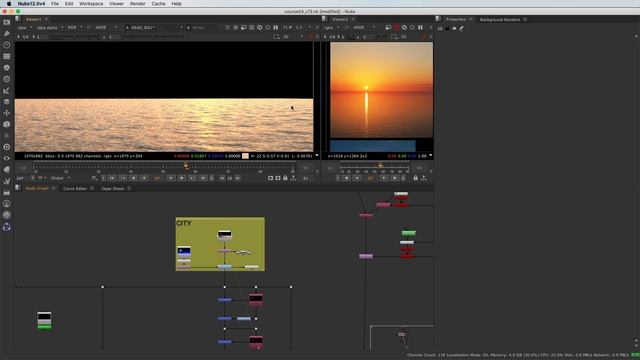Open the Global frame range dropdown
Image resolution: width=640 pixels, height=360 pixels.
click(60, 178)
